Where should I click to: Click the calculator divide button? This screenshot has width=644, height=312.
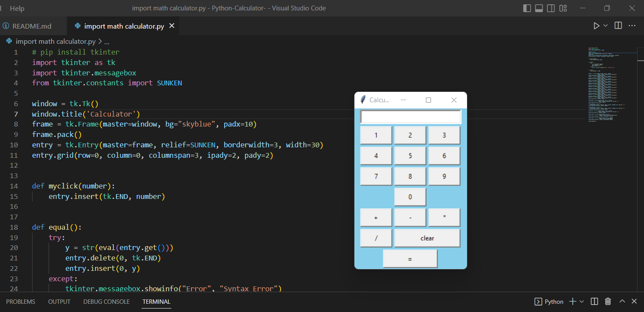click(x=376, y=238)
